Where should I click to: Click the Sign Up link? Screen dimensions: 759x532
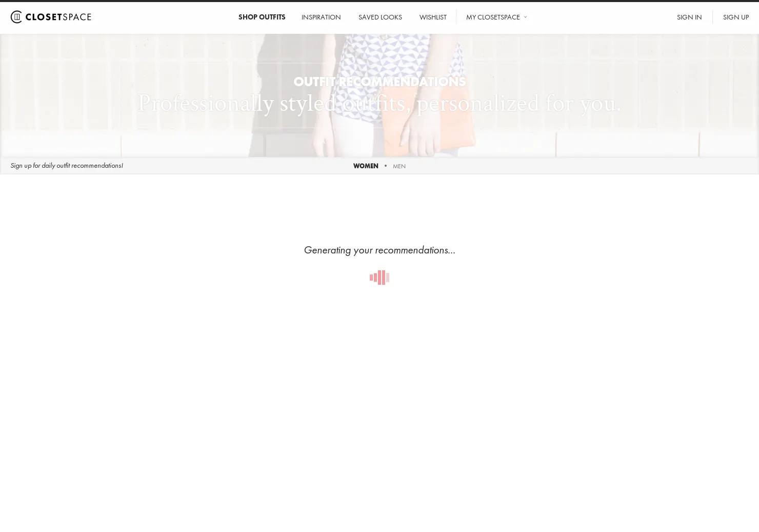pos(736,17)
